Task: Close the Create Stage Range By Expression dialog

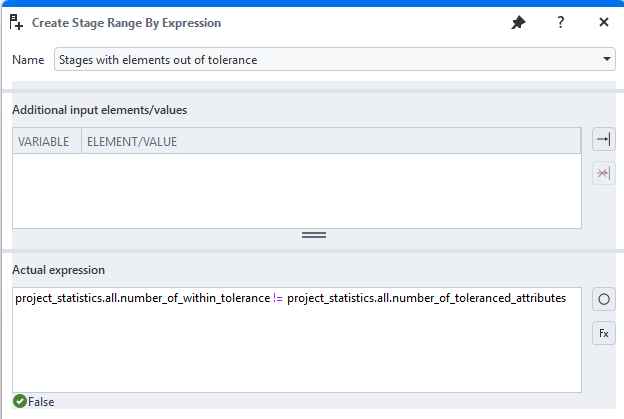Action: click(x=604, y=23)
